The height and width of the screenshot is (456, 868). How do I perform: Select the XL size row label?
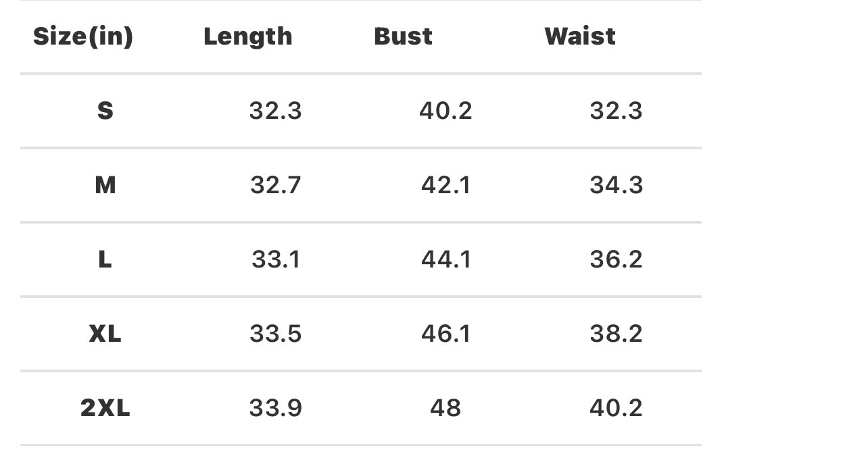[x=105, y=334]
